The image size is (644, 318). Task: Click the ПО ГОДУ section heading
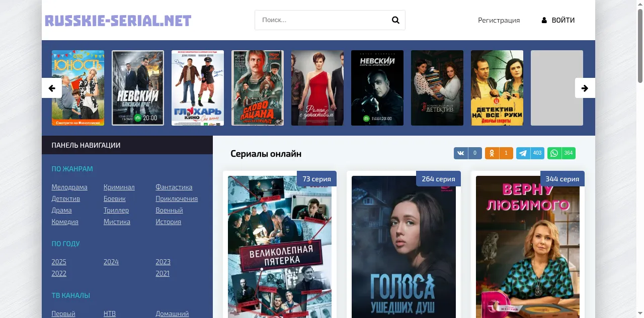click(x=65, y=244)
